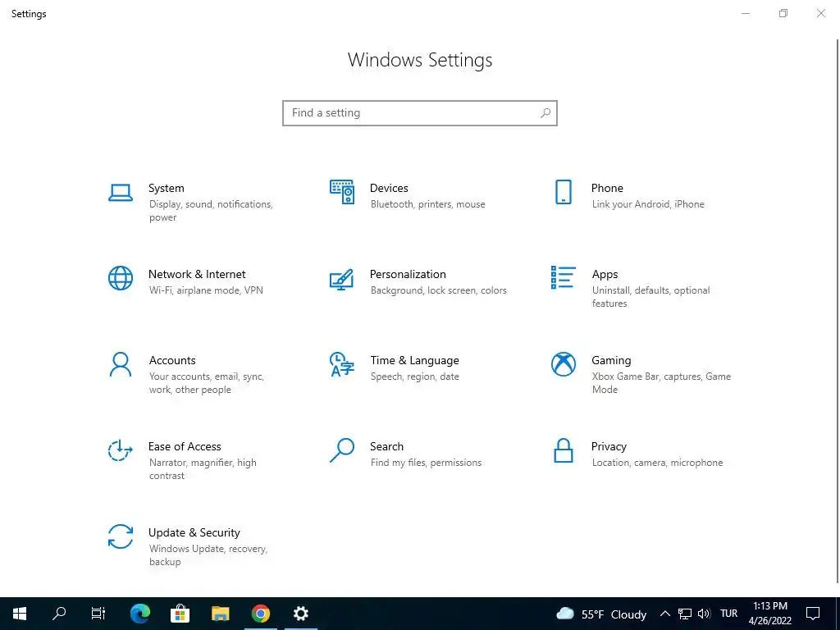The height and width of the screenshot is (630, 840).
Task: Click the magnifier in the Find a setting box
Action: point(545,113)
